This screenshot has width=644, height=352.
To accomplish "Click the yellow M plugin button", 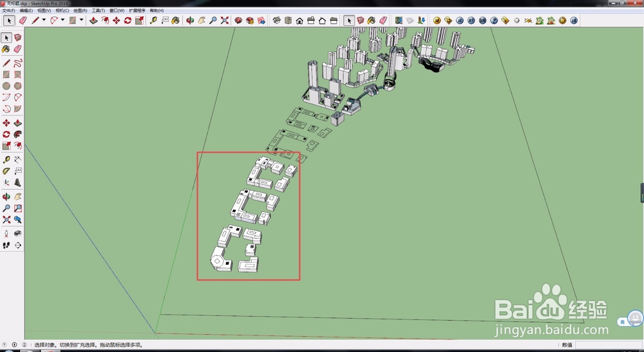I will (x=437, y=20).
